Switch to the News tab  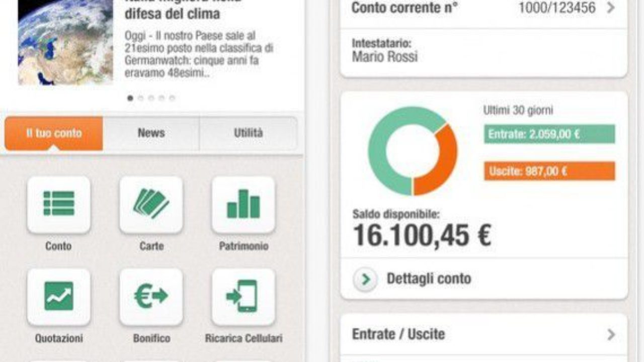pos(151,133)
